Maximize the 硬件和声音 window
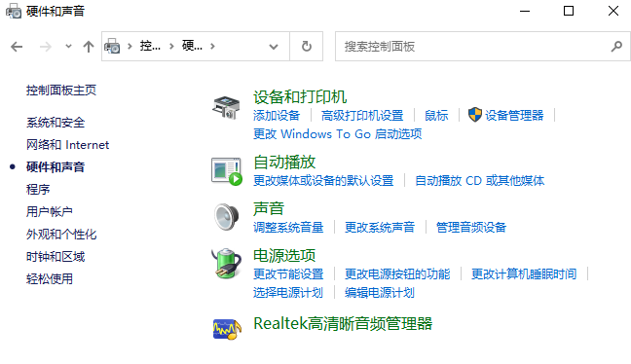The width and height of the screenshot is (631, 364). [569, 11]
